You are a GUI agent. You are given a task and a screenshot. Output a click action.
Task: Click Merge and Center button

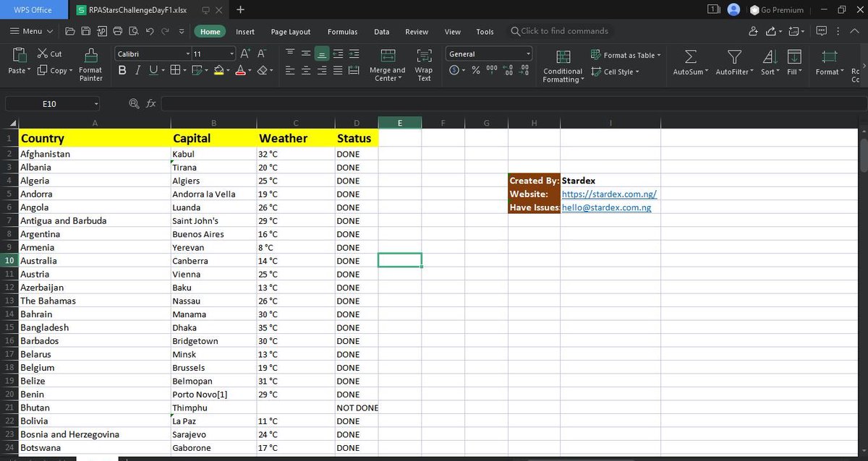tap(387, 64)
